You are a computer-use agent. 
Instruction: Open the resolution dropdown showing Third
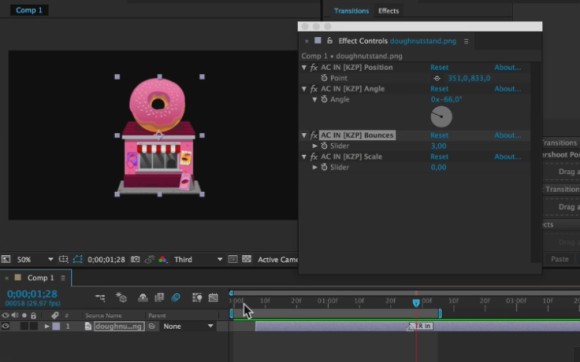coord(198,259)
